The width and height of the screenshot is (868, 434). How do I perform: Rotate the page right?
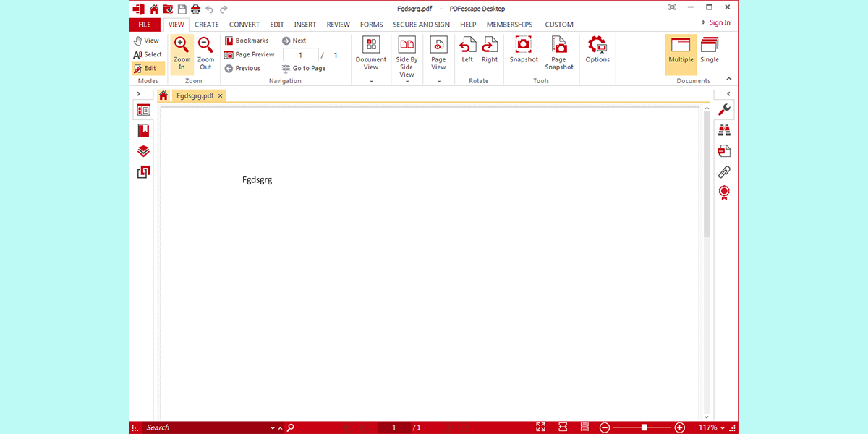[x=490, y=46]
